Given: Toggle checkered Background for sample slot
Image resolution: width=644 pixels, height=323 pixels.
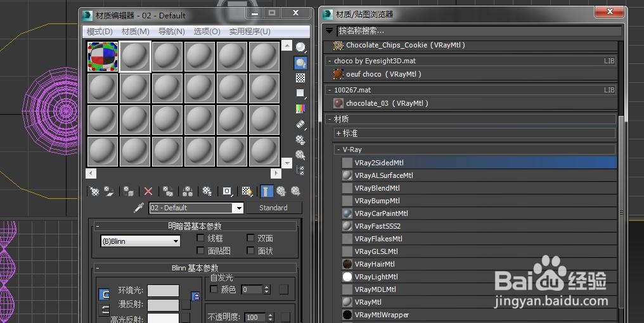Looking at the screenshot, I should point(300,78).
